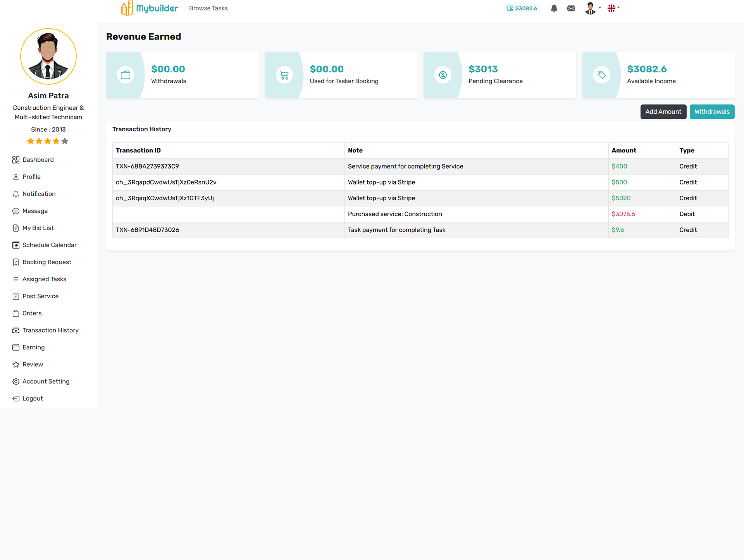Image resolution: width=744 pixels, height=560 pixels.
Task: Go to Dashboard in the sidebar
Action: pyautogui.click(x=38, y=160)
